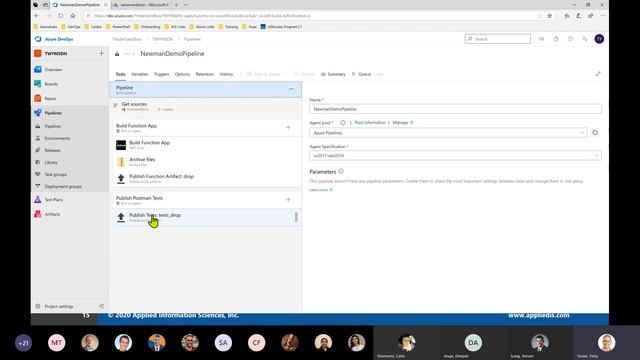Open the Pool information link

370,122
